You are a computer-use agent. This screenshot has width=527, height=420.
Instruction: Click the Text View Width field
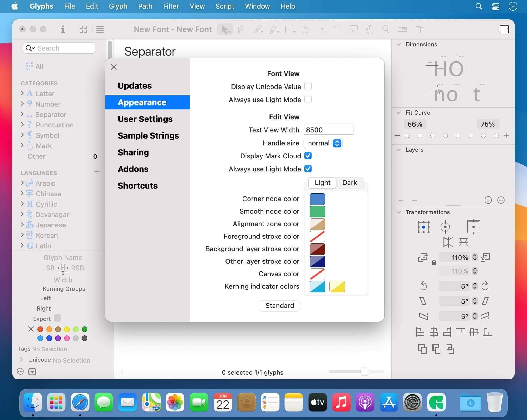pos(328,129)
